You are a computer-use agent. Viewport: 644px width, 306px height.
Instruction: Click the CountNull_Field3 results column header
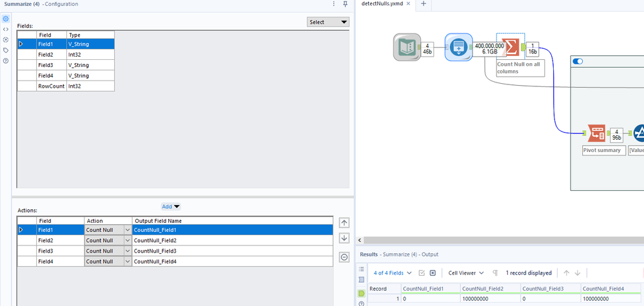click(551, 289)
